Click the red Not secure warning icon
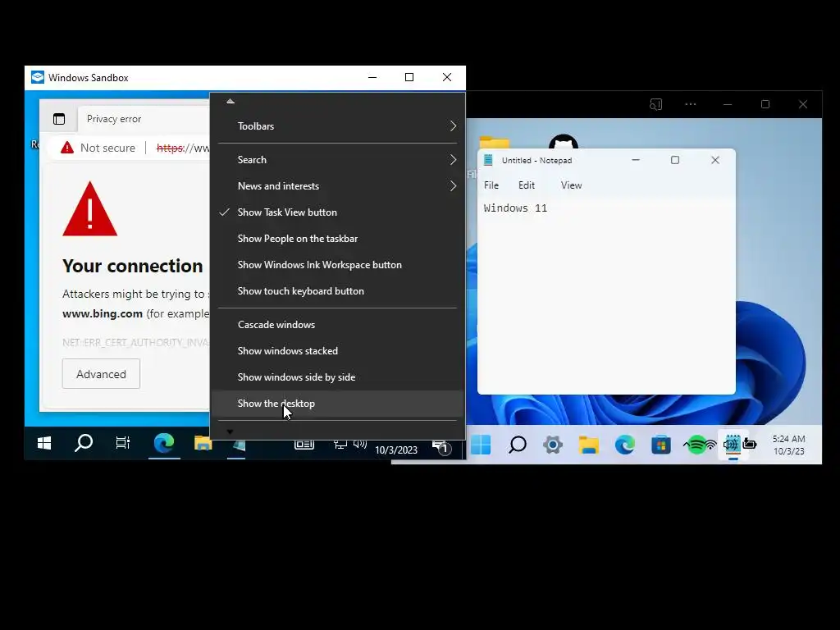840x630 pixels. 67,148
